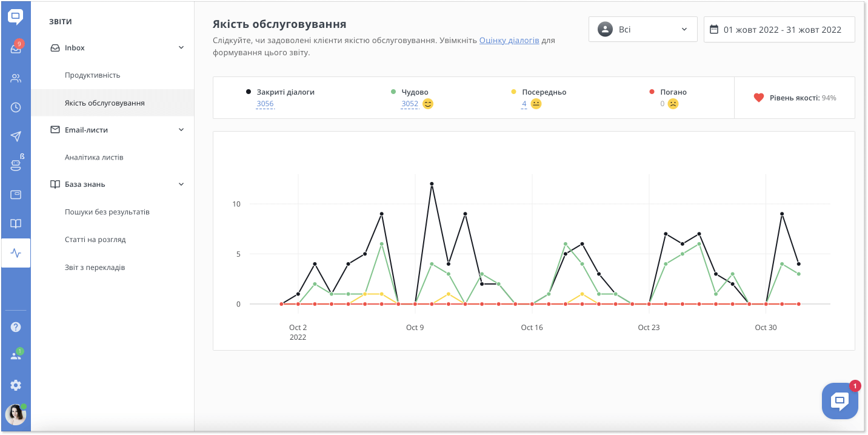This screenshot has height=435, width=868.
Task: Click the 3056 closed dialogs count link
Action: tap(265, 104)
